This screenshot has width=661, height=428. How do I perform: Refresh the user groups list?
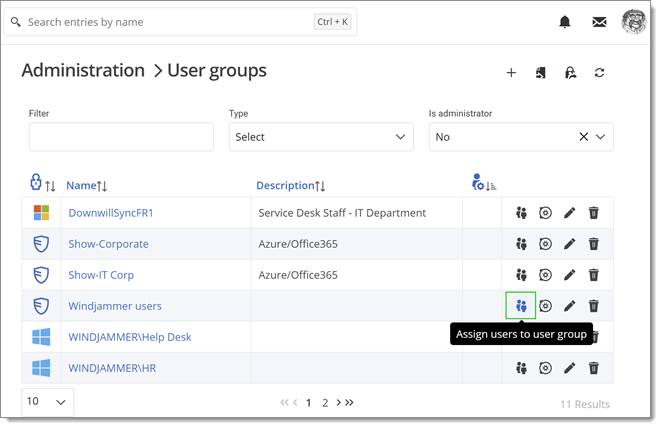point(599,72)
